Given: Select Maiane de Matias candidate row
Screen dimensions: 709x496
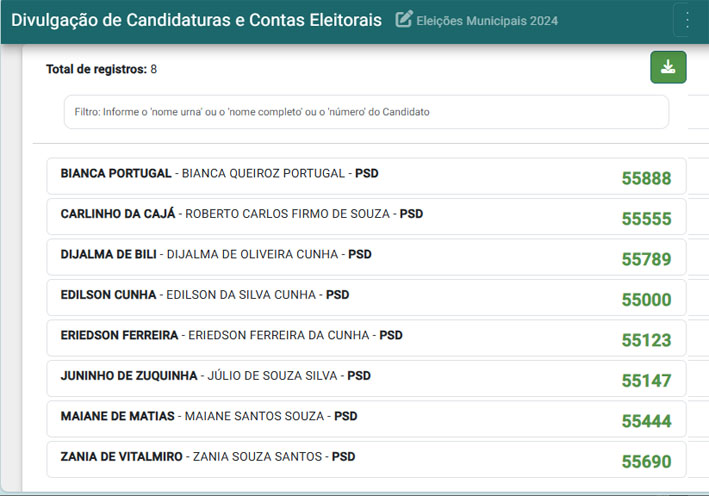Looking at the screenshot, I should tap(366, 419).
